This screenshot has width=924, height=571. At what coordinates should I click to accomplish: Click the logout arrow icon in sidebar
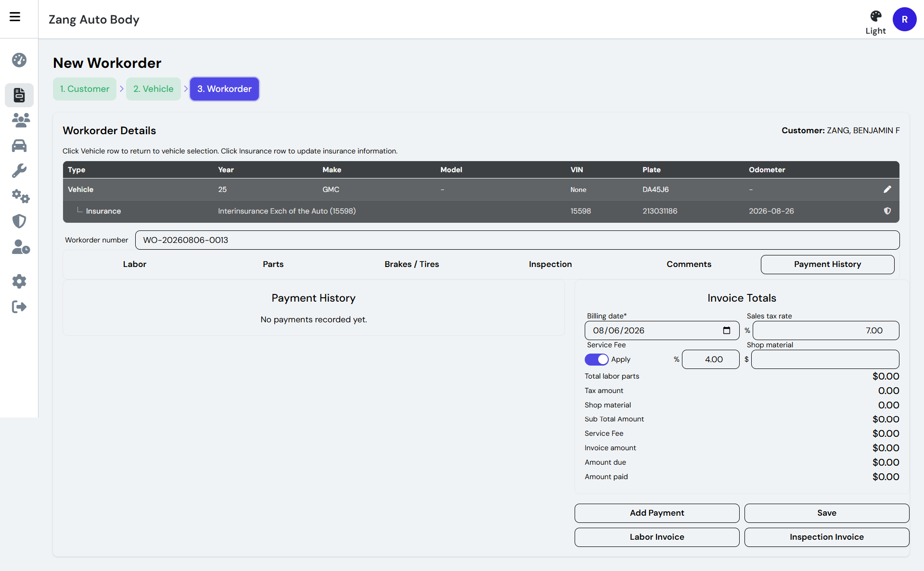pyautogui.click(x=19, y=307)
